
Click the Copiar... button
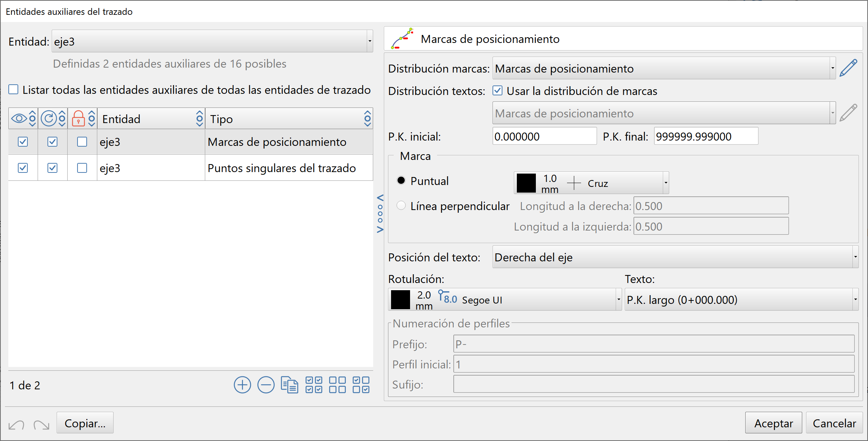click(x=85, y=423)
